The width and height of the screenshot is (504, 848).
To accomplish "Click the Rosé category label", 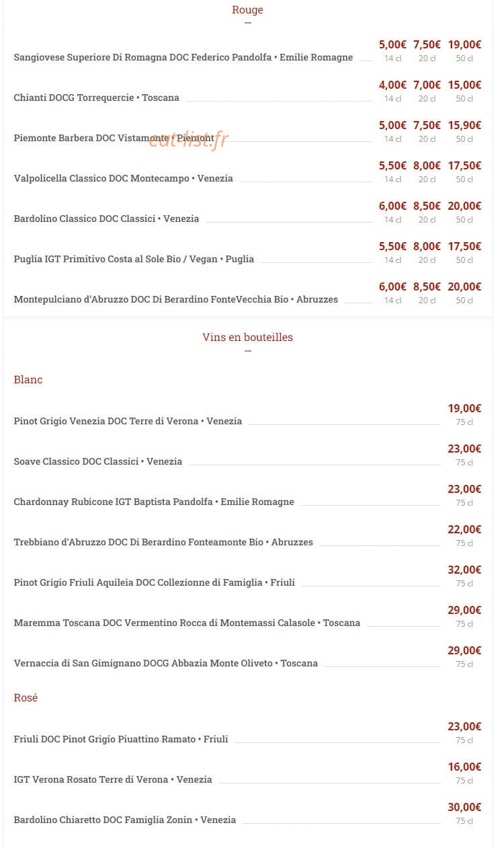I will [x=26, y=697].
